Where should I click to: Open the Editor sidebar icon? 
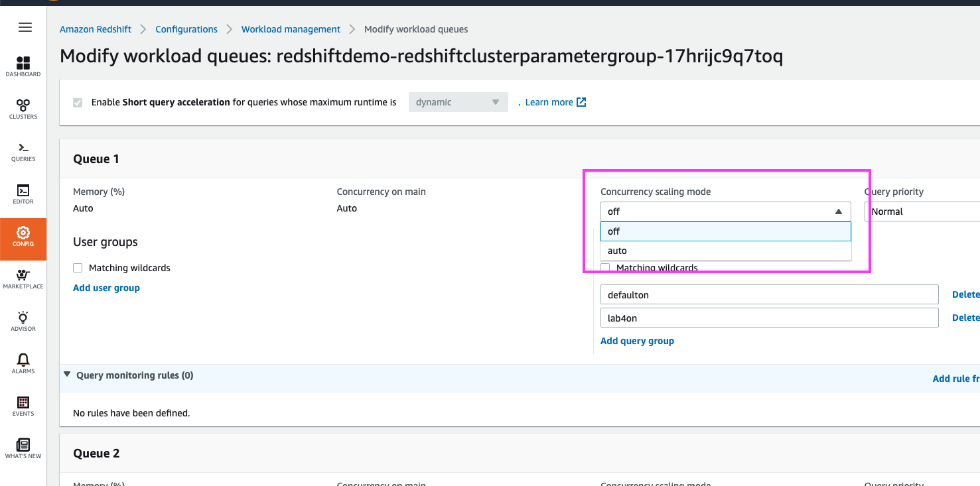pyautogui.click(x=23, y=194)
